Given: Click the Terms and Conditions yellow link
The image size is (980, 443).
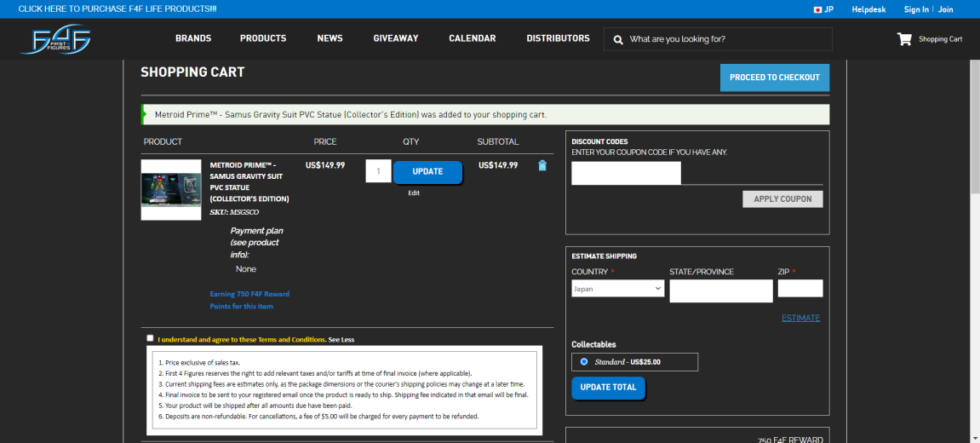Looking at the screenshot, I should [242, 340].
